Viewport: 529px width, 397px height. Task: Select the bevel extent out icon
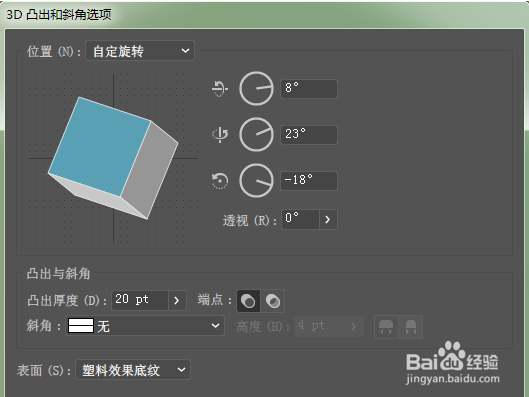(x=386, y=327)
